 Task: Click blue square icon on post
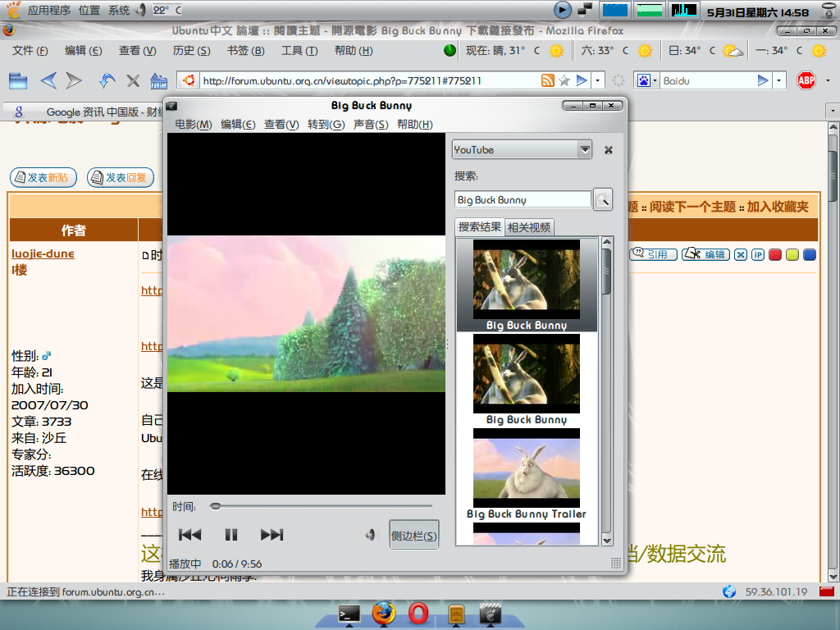tap(810, 254)
